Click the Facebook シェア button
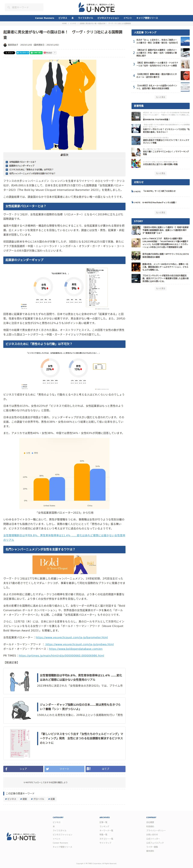Image resolution: width=193 pixels, height=868 pixels. tap(23, 769)
